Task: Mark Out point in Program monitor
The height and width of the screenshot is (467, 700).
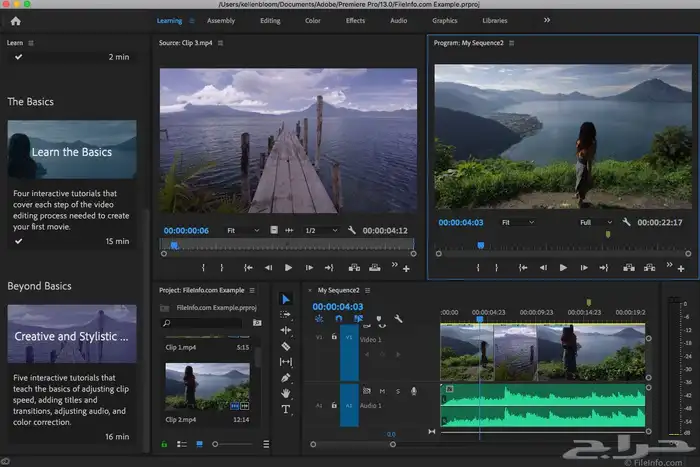Action: point(496,267)
